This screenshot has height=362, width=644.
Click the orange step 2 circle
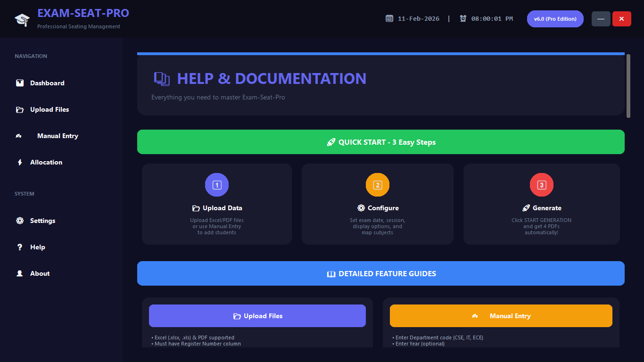[378, 185]
